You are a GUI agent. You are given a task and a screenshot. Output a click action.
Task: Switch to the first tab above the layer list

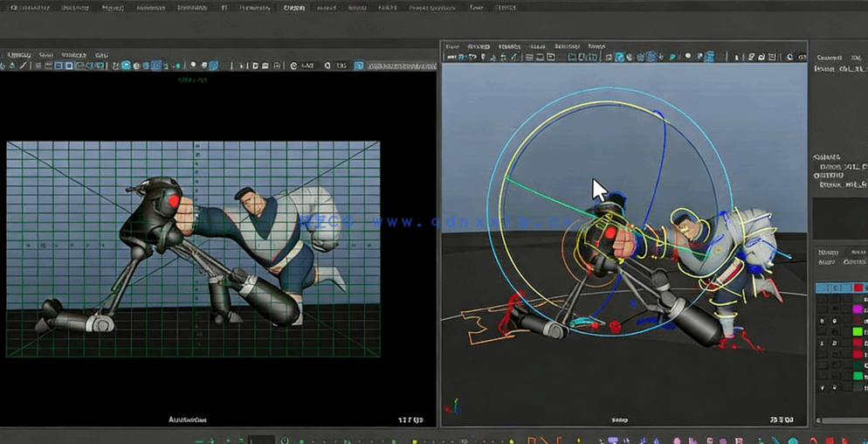[827, 252]
